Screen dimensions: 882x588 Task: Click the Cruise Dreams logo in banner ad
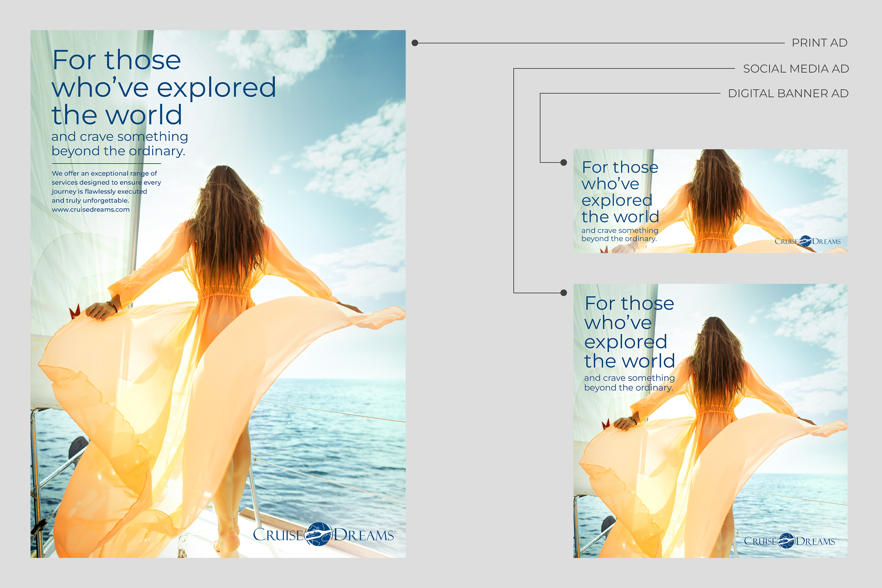tap(808, 241)
